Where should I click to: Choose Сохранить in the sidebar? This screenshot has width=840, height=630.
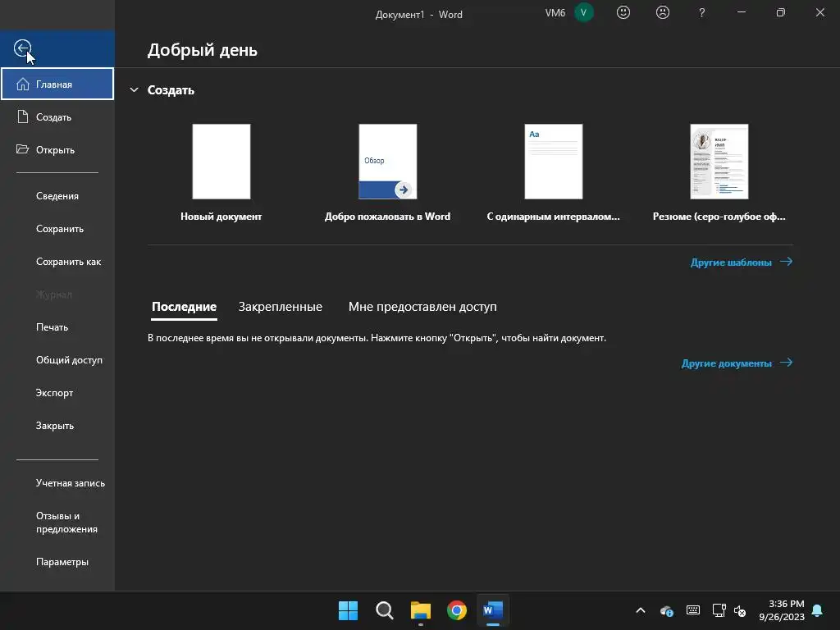point(57,229)
